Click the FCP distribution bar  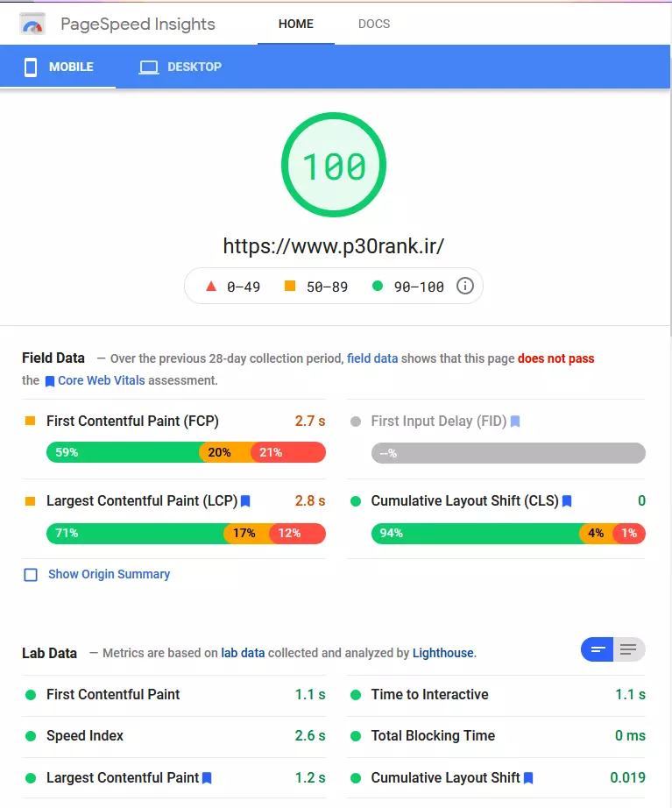pos(186,452)
